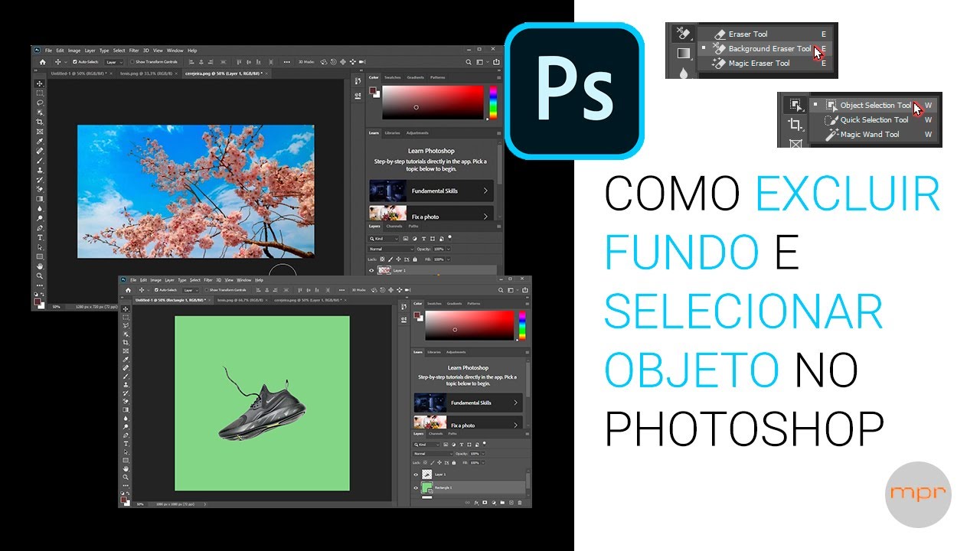The image size is (980, 551).
Task: Hide Layer 1 in cherry blossom window
Action: [371, 270]
